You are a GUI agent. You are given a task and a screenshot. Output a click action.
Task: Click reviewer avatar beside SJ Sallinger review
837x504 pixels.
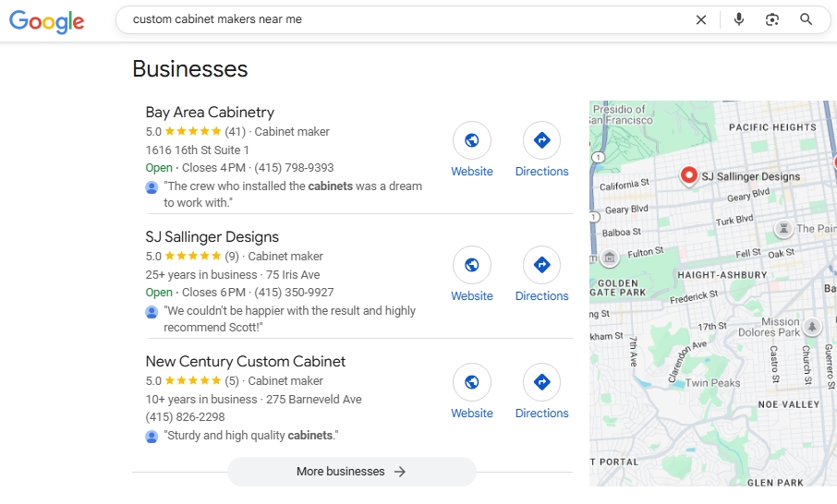[x=152, y=312]
